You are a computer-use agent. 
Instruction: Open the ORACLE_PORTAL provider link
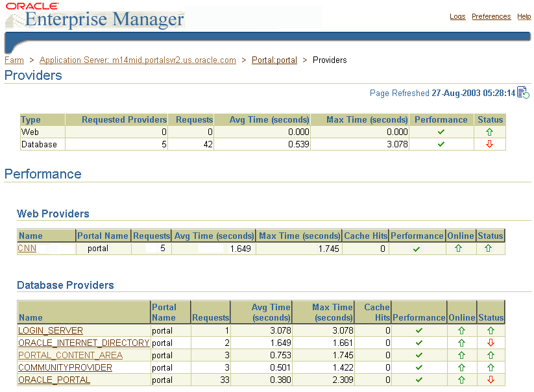(54, 380)
